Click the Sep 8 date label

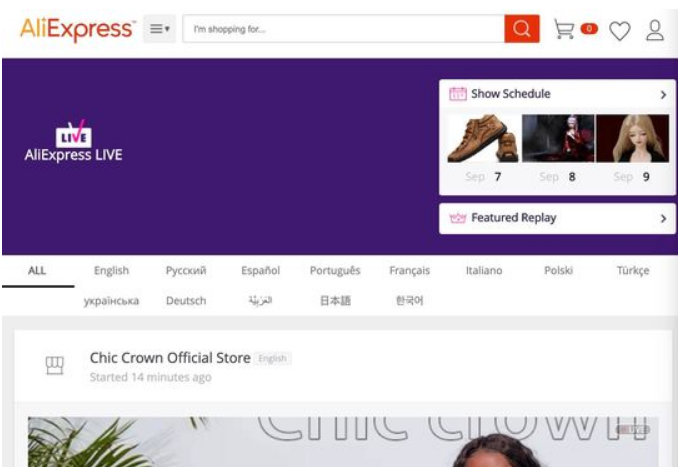tap(558, 177)
